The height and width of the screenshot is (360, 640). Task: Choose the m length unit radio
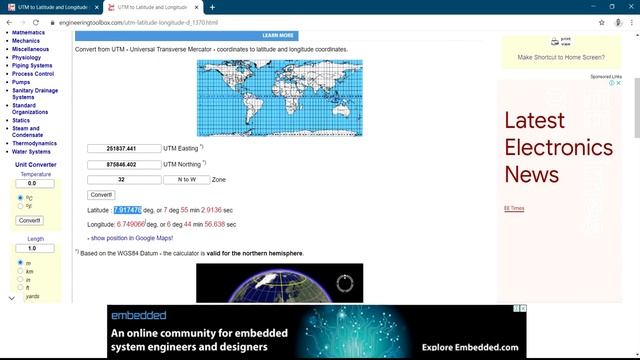pos(20,262)
